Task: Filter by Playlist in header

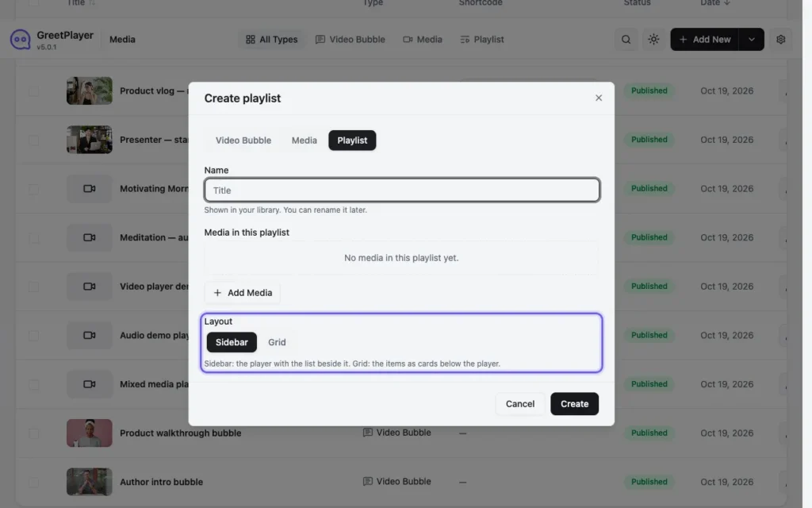Action: (481, 40)
